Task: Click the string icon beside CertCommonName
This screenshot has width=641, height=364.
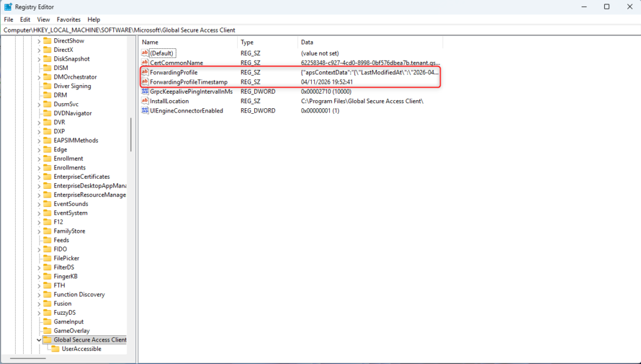Action: pos(145,63)
